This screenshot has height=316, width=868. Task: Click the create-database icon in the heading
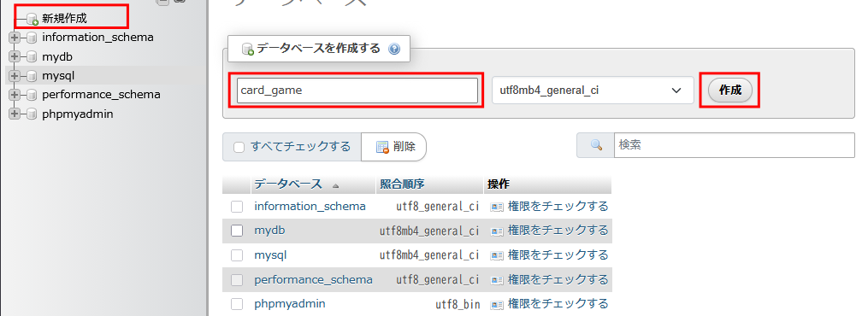click(x=248, y=50)
